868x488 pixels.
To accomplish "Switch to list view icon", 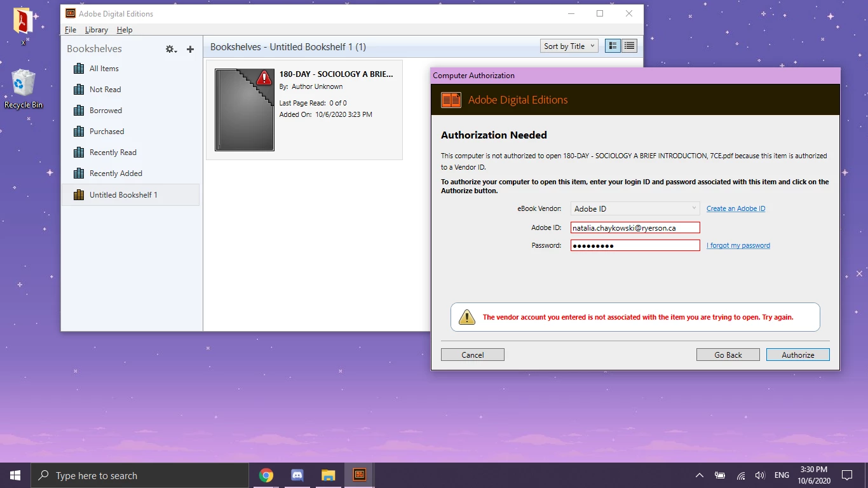I will click(x=629, y=46).
